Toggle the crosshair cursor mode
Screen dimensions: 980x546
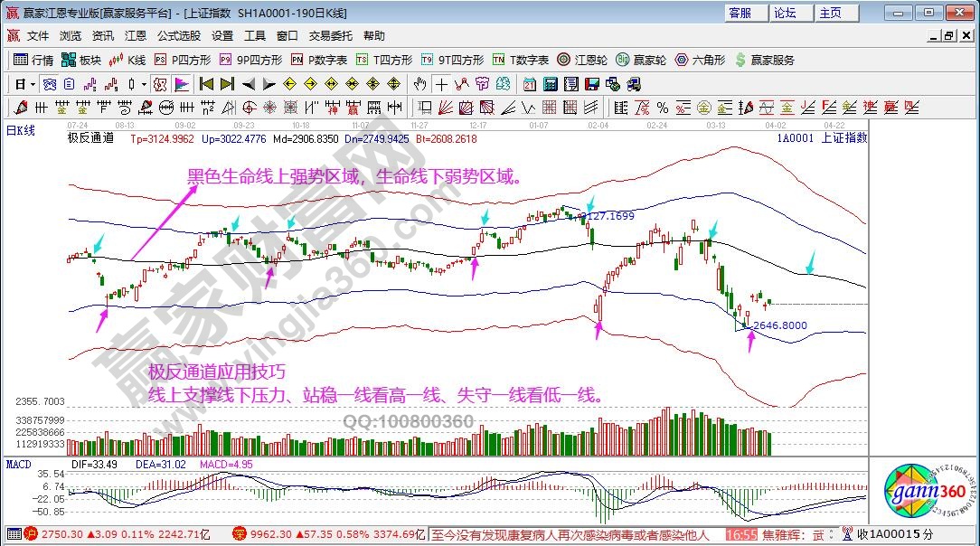[441, 84]
